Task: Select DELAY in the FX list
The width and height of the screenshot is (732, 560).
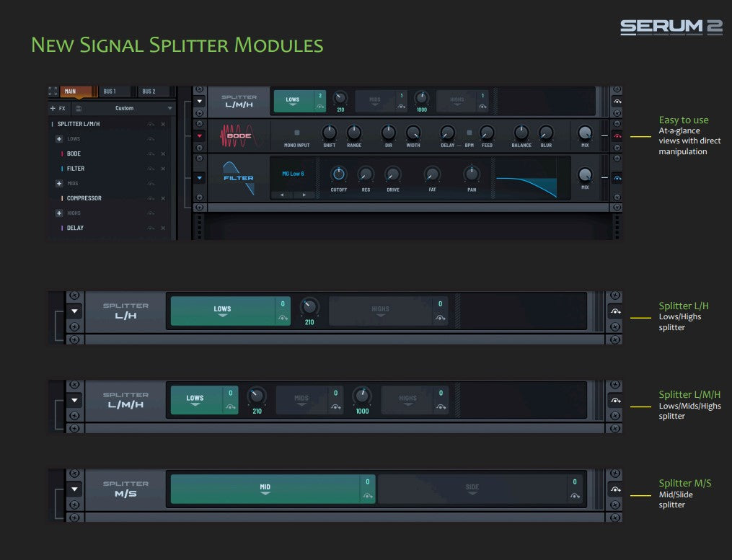Action: coord(75,228)
